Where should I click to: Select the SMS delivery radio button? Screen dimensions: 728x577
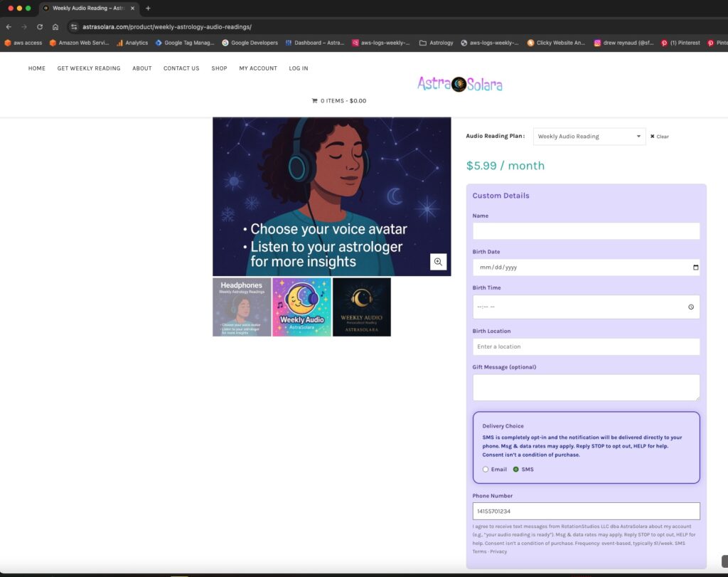click(x=516, y=470)
